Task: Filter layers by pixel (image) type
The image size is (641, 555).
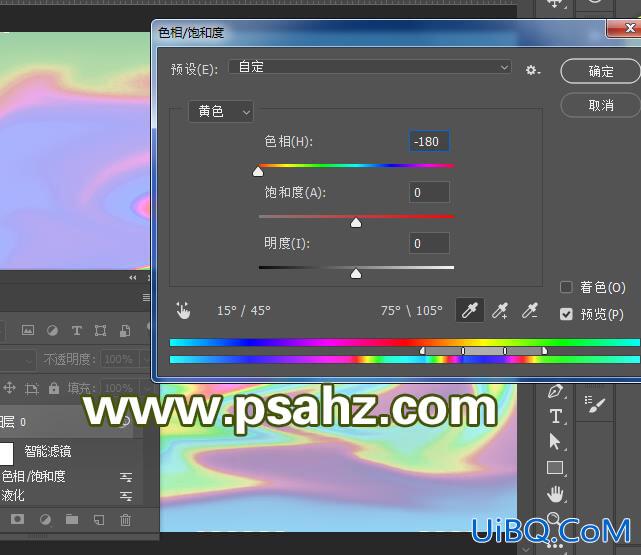Action: pos(28,330)
